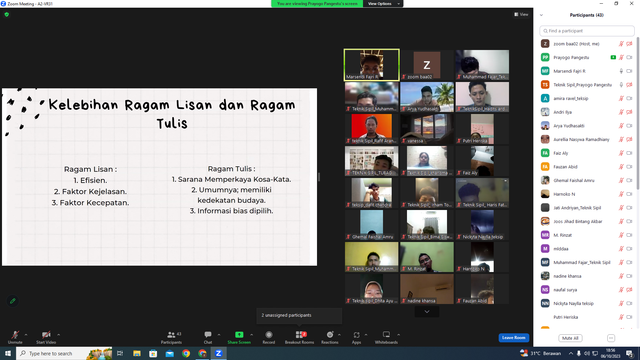The height and width of the screenshot is (360, 640).
Task: Click the Record icon
Action: point(269,335)
